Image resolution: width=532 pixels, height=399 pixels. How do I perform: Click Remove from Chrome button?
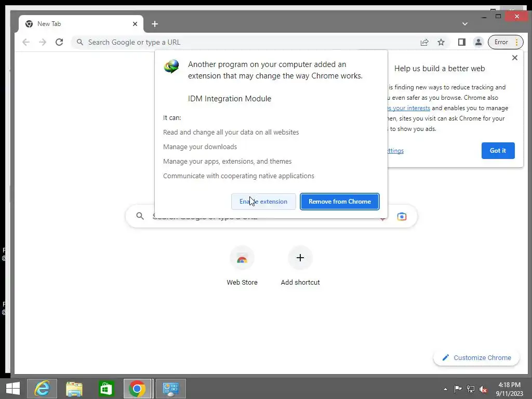click(x=340, y=202)
